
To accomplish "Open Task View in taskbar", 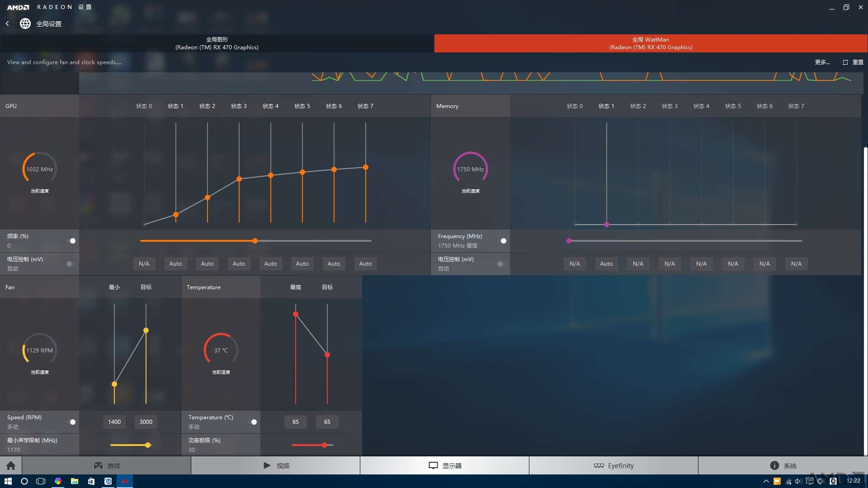I will (41, 481).
